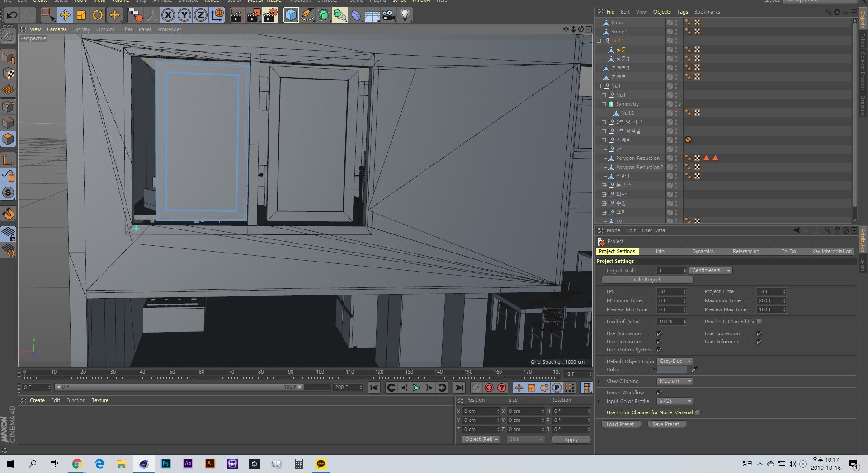Switch to the Dynamics tab
Image resolution: width=868 pixels, height=473 pixels.
(x=703, y=252)
